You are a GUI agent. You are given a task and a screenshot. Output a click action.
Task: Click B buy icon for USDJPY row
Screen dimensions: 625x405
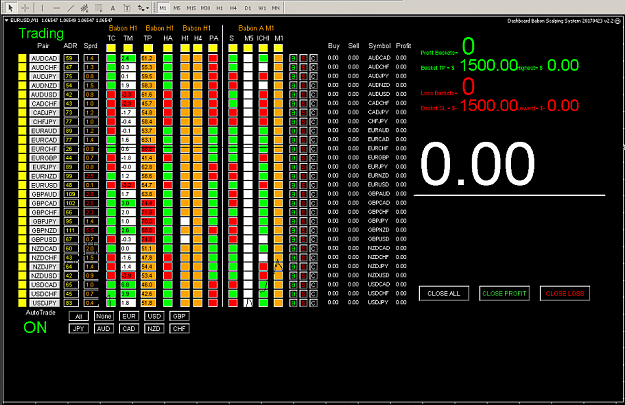point(293,303)
